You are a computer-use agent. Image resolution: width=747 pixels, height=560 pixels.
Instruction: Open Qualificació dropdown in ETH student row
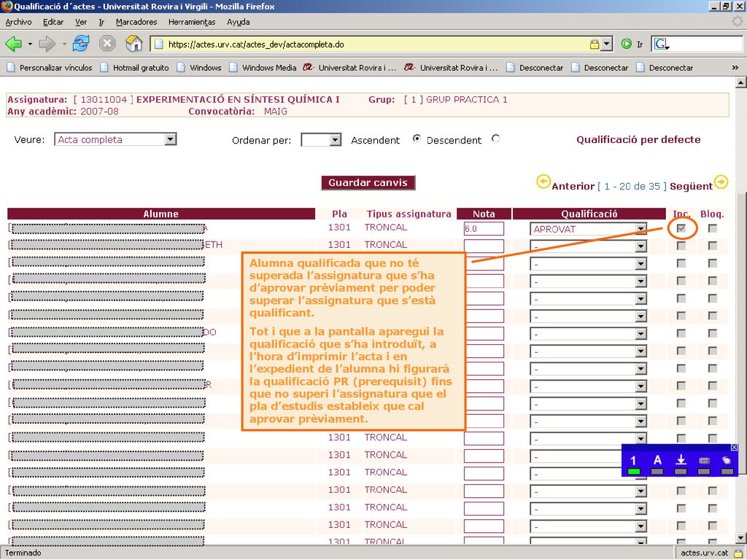(589, 246)
